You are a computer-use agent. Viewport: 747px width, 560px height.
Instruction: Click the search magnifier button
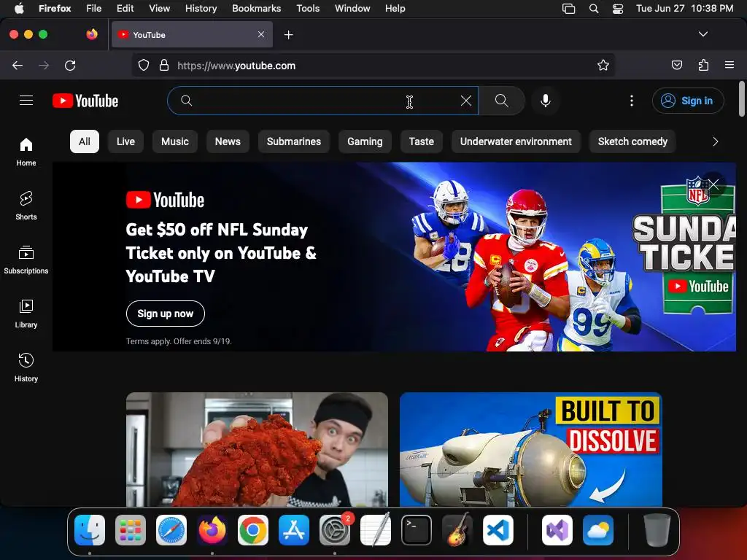(502, 101)
